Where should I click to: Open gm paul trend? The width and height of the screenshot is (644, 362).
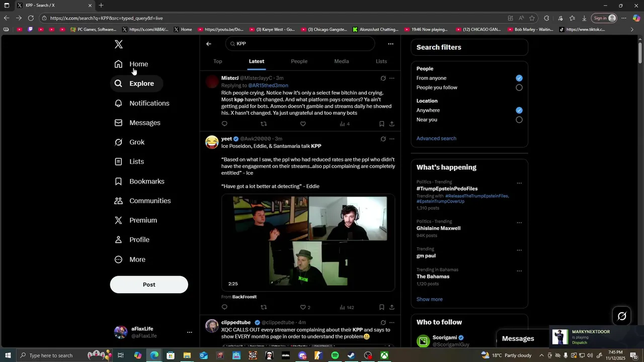(426, 256)
